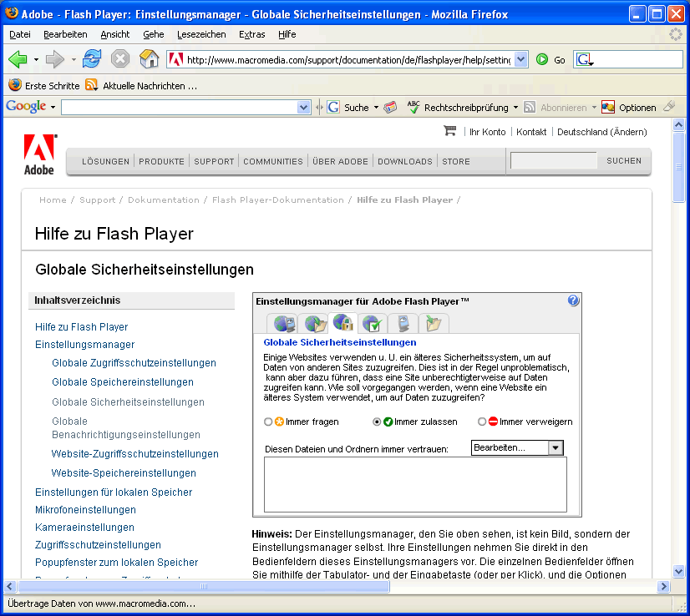The image size is (690, 616).
Task: Open Flash Einstellungsmanager help question mark
Action: pos(573,300)
